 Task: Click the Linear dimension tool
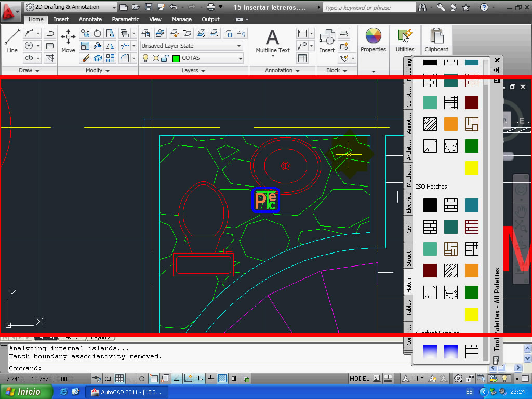[x=302, y=33]
